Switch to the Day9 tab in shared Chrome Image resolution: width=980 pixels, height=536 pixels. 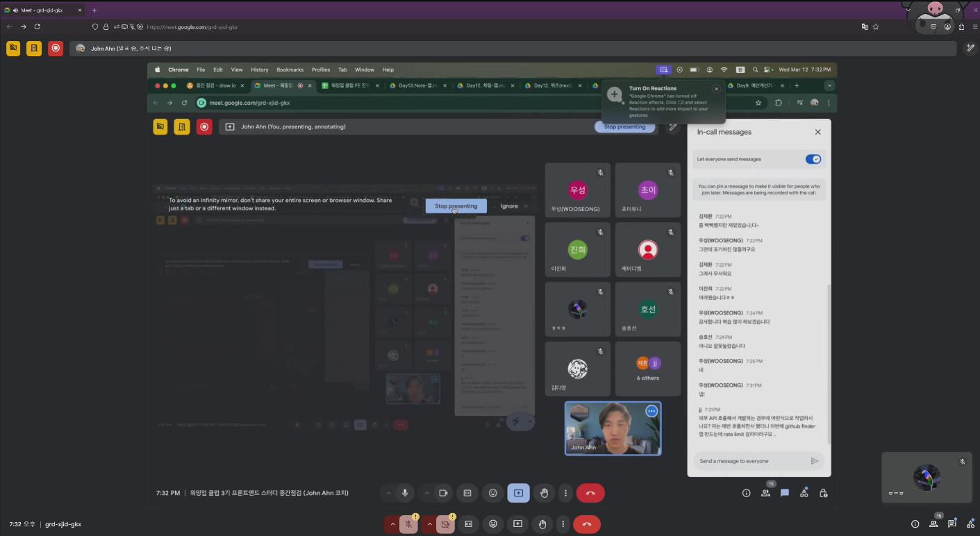point(756,85)
